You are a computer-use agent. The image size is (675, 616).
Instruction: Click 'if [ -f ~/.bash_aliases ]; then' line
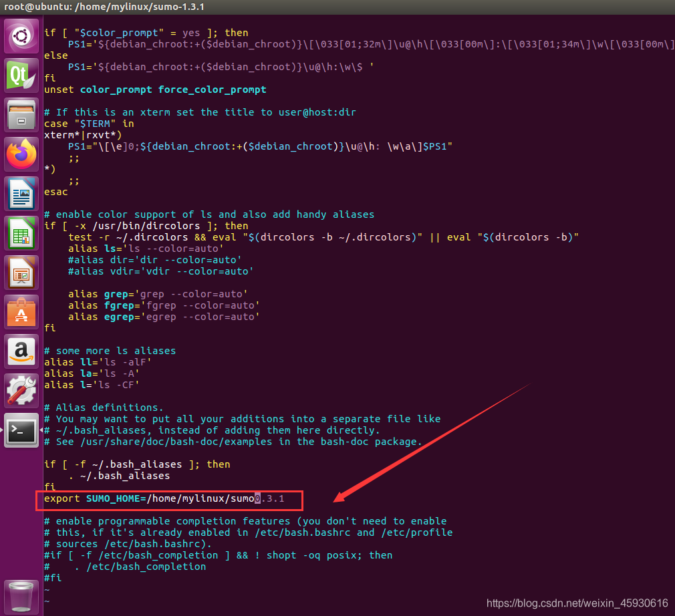tap(137, 464)
